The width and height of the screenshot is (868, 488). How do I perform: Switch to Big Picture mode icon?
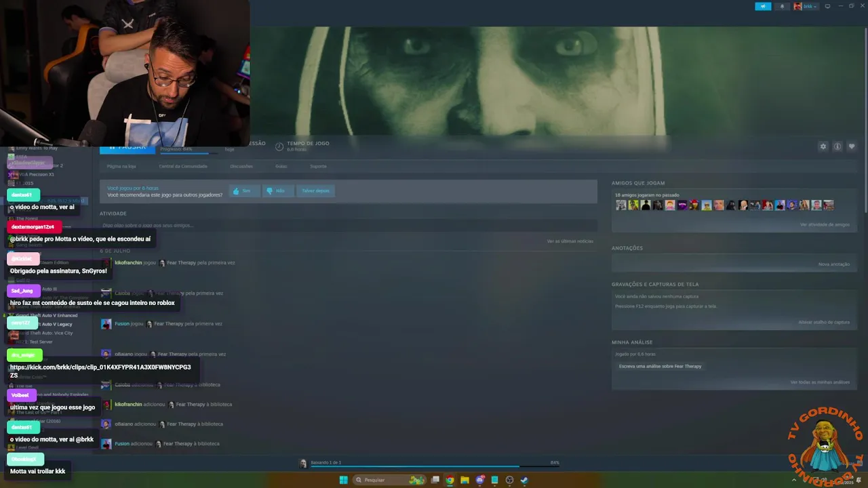tap(827, 6)
